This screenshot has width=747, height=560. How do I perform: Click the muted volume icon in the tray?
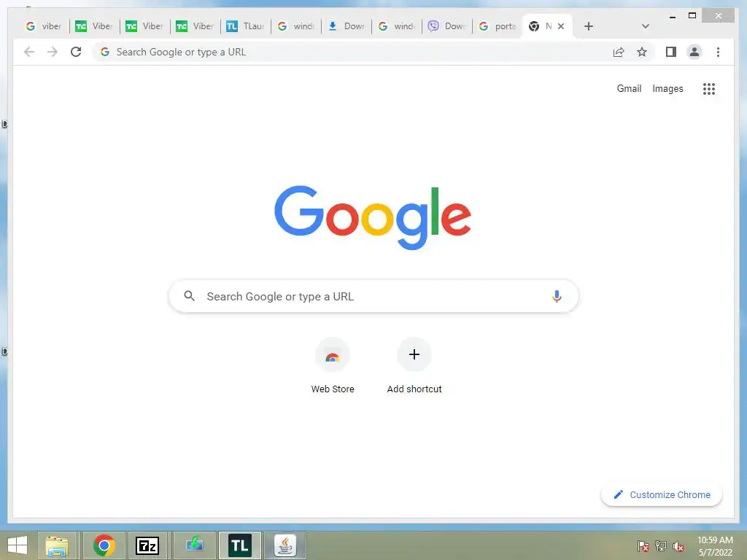click(678, 545)
